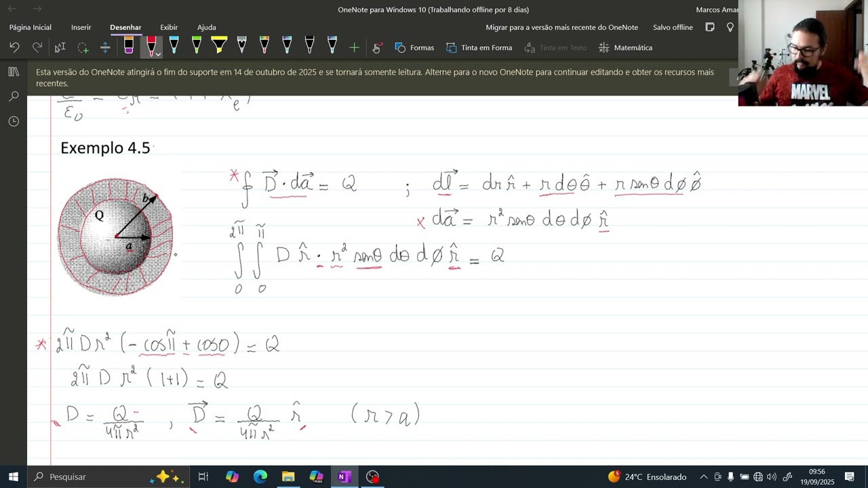This screenshot has width=868, height=488.
Task: Click the Exemplo 4.5 heading text
Action: pyautogui.click(x=105, y=148)
